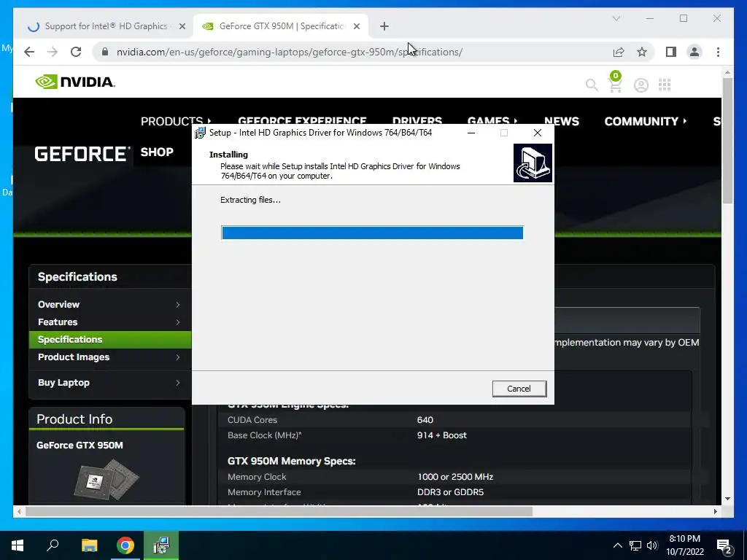Viewport: 747px width, 560px height.
Task: Click the '640' CUDA Cores value
Action: tap(425, 420)
